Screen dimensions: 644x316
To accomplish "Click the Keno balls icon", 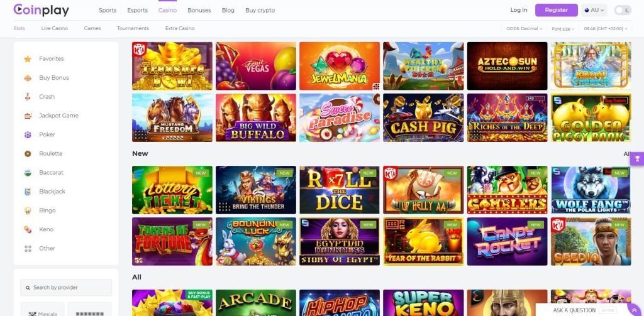I will (x=28, y=229).
